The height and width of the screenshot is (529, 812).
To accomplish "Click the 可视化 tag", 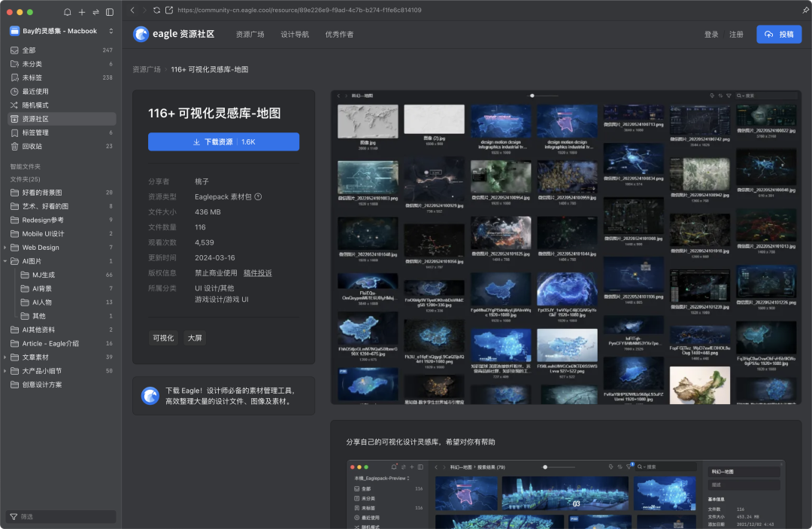I will [x=163, y=338].
